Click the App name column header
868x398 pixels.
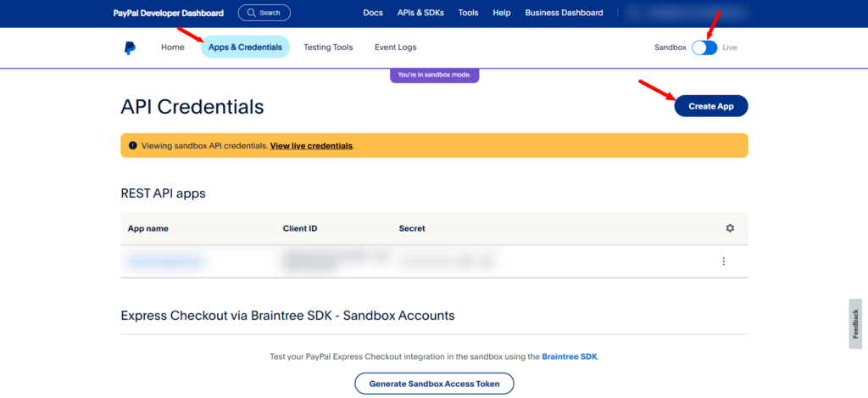(x=147, y=228)
